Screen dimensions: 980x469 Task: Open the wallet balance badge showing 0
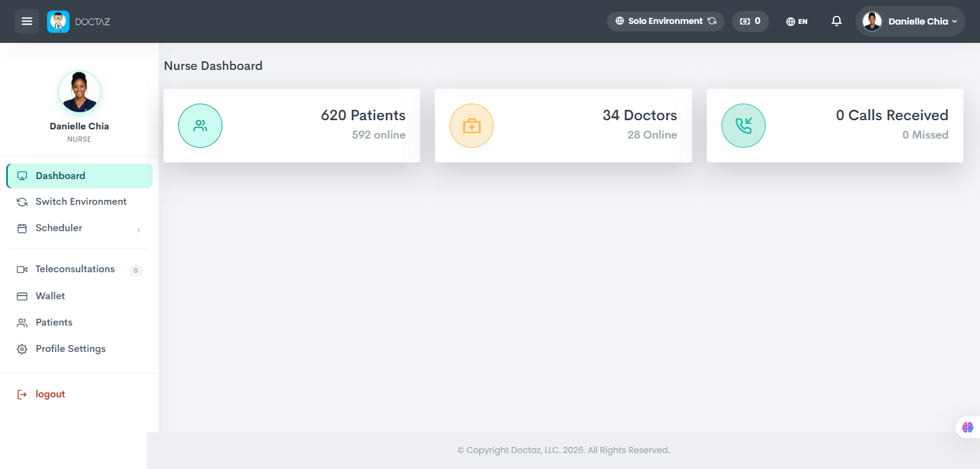750,21
